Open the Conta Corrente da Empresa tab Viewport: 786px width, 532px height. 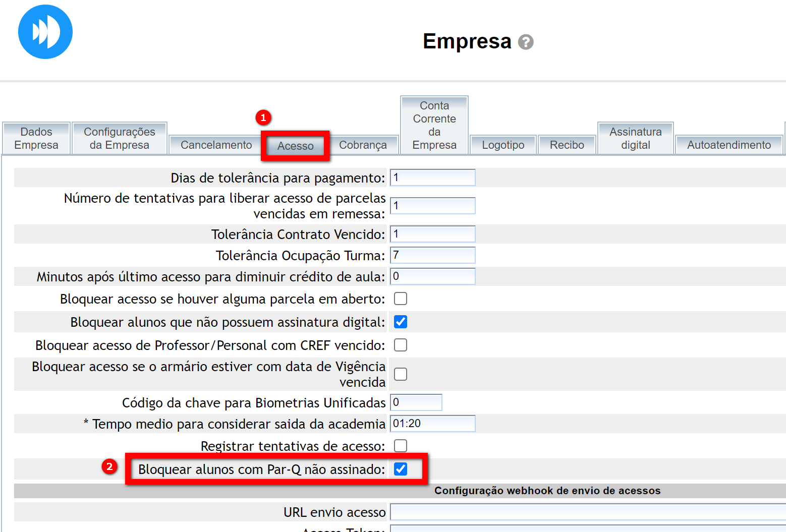click(x=434, y=125)
